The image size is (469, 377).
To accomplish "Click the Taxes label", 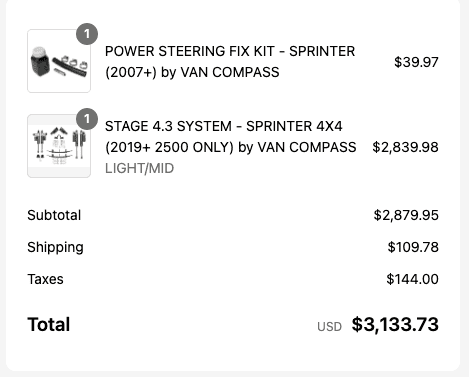I will click(x=45, y=279).
